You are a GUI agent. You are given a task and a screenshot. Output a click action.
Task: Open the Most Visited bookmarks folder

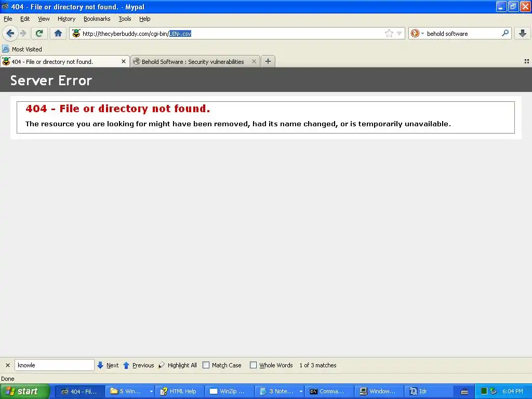[22, 49]
